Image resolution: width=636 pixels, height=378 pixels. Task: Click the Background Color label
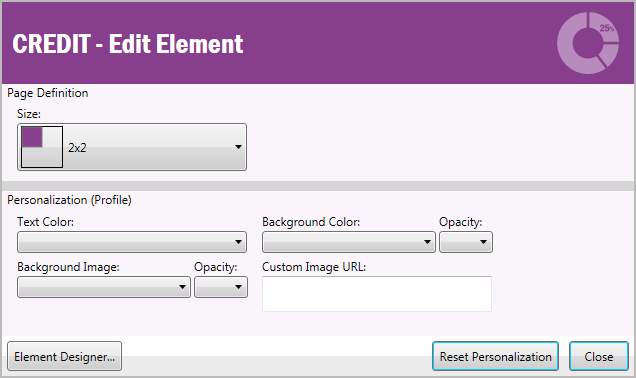coord(311,222)
